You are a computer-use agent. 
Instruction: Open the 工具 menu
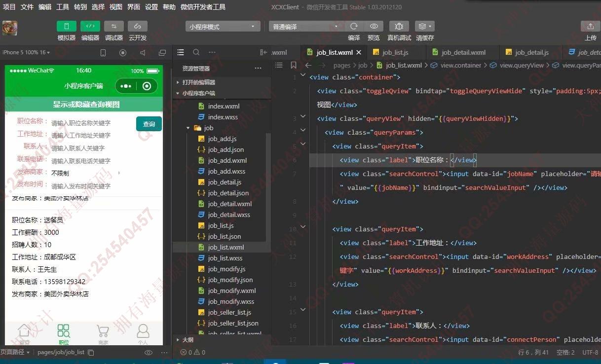point(63,7)
